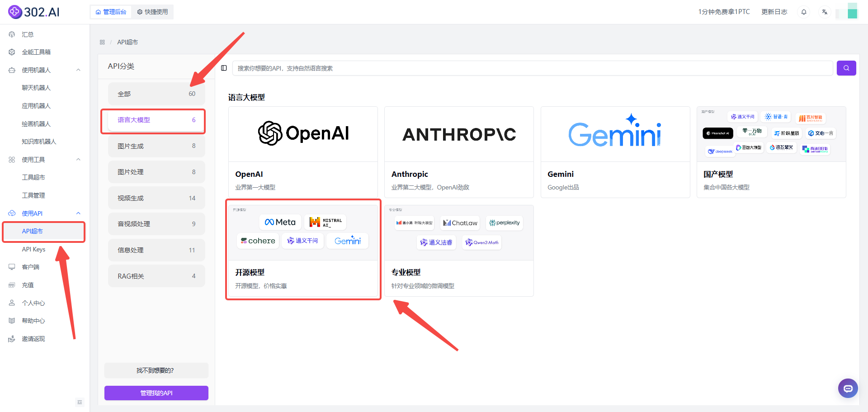Open the chat support bubble
Viewport: 868px width, 412px height.
click(848, 388)
